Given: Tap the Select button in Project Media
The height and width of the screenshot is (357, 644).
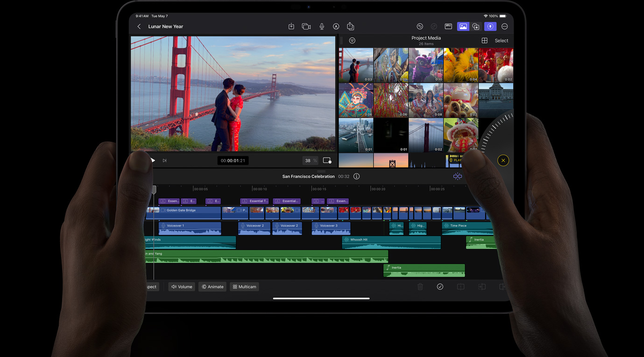Looking at the screenshot, I should [x=501, y=41].
